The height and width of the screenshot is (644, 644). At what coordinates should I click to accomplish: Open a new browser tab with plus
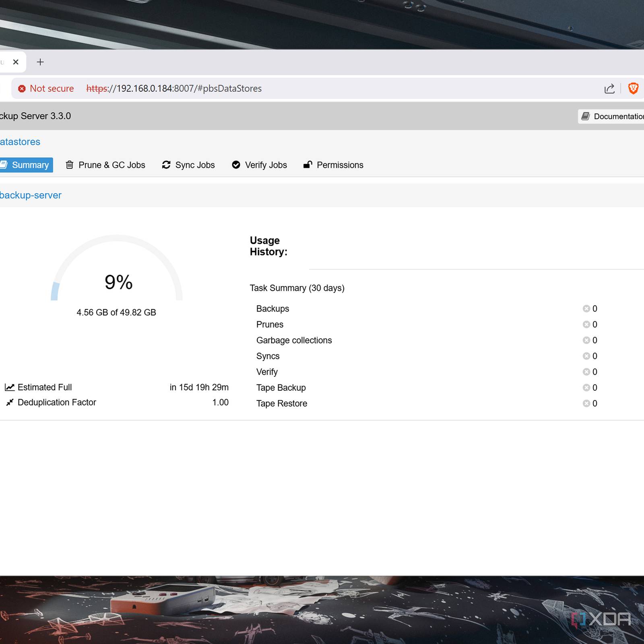40,62
